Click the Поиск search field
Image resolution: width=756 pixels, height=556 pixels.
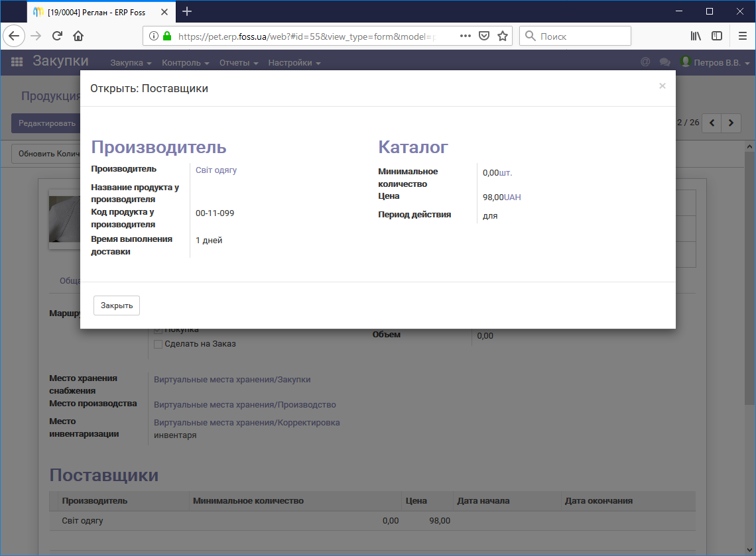(575, 36)
